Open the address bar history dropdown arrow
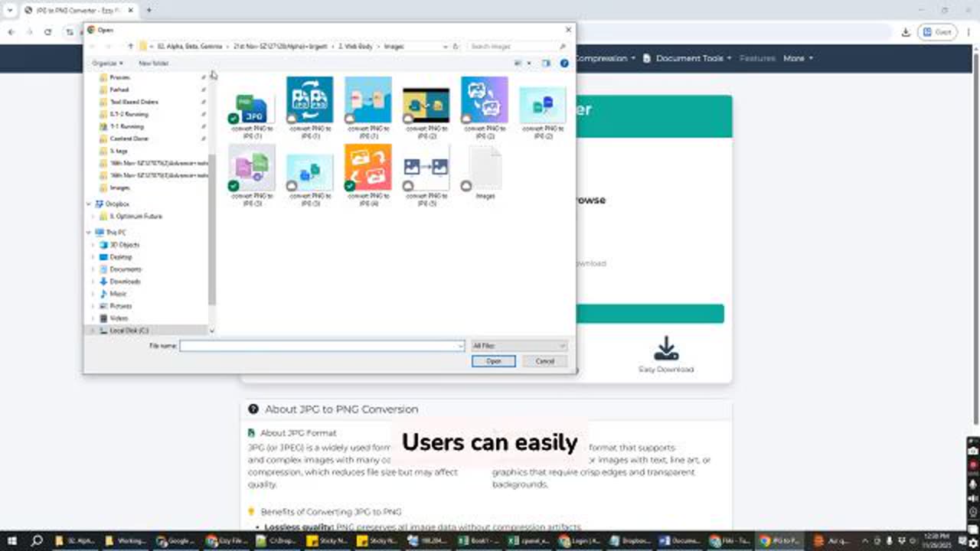Screen dimensions: 980x551 (x=446, y=47)
